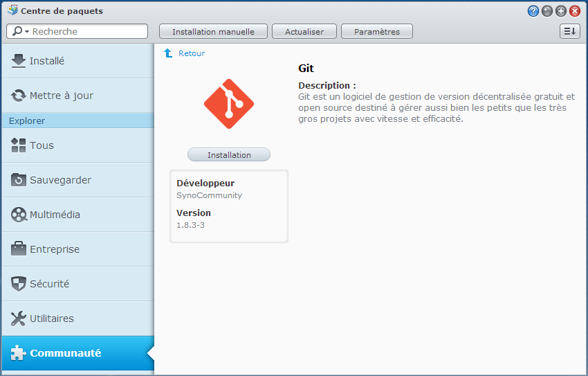Image resolution: width=588 pixels, height=376 pixels.
Task: Open the Sécurité category
Action: tap(78, 284)
